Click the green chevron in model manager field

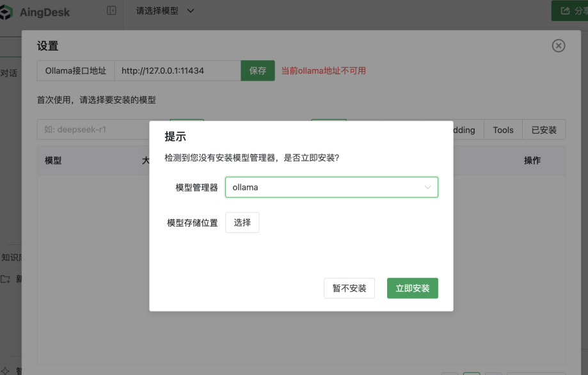pos(428,187)
